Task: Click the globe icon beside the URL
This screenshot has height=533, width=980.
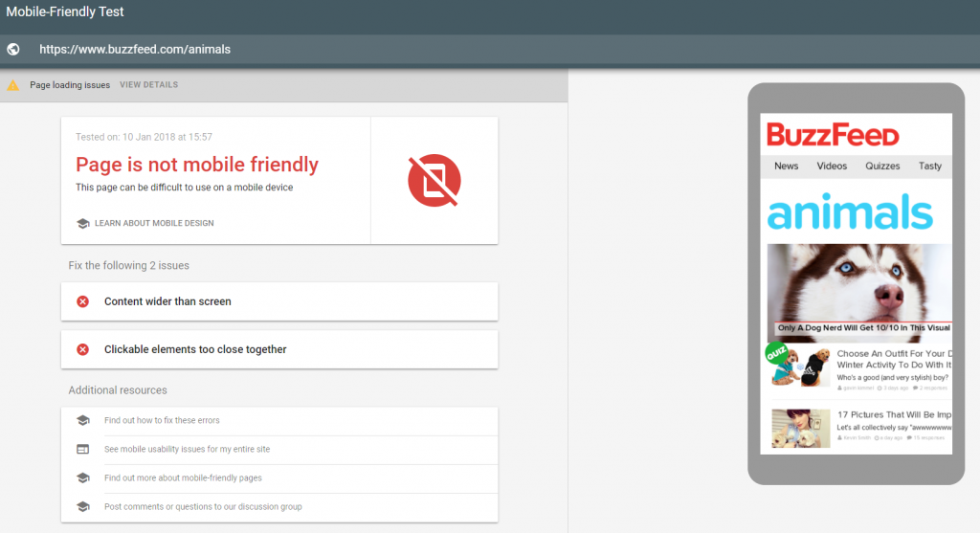Action: [13, 50]
